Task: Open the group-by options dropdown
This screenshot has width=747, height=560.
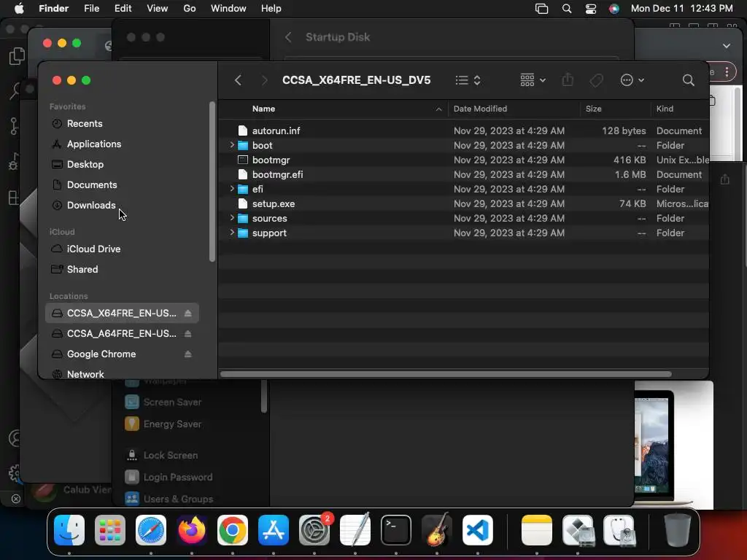Action: click(533, 80)
